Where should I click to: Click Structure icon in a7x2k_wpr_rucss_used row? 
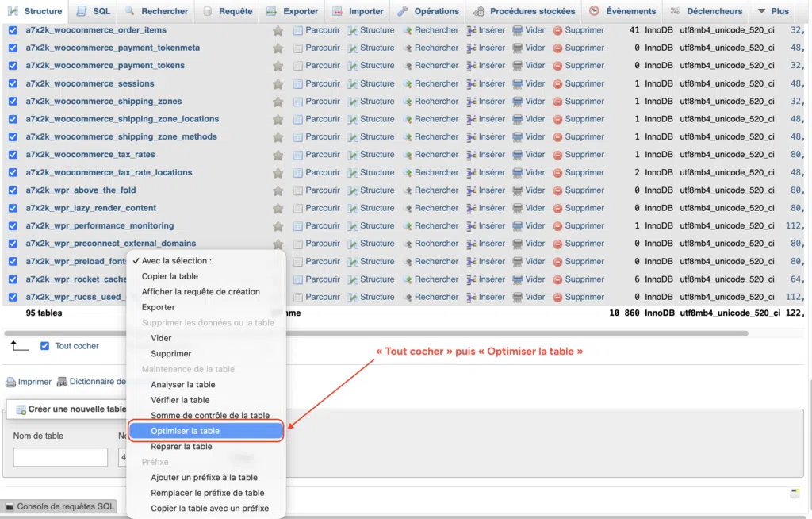click(353, 298)
